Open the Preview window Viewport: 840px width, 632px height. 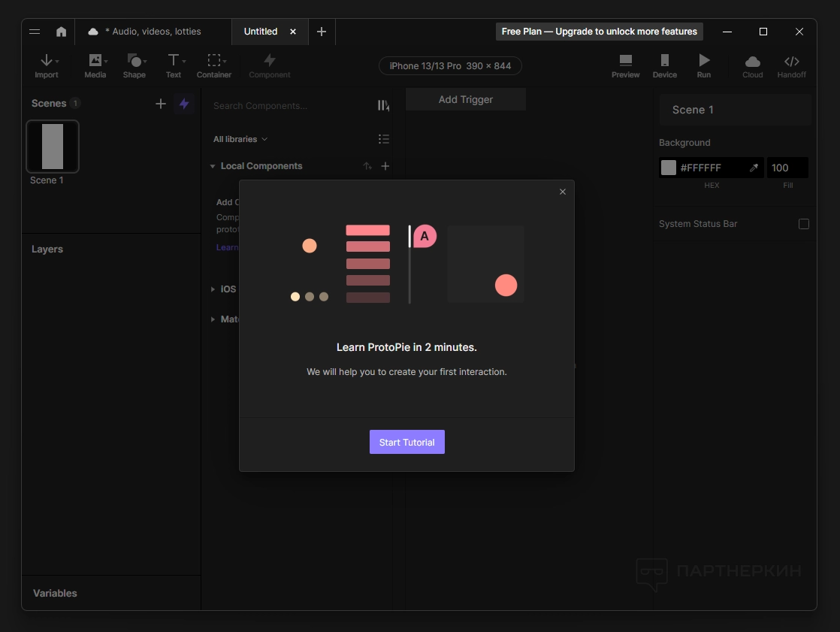(x=625, y=62)
